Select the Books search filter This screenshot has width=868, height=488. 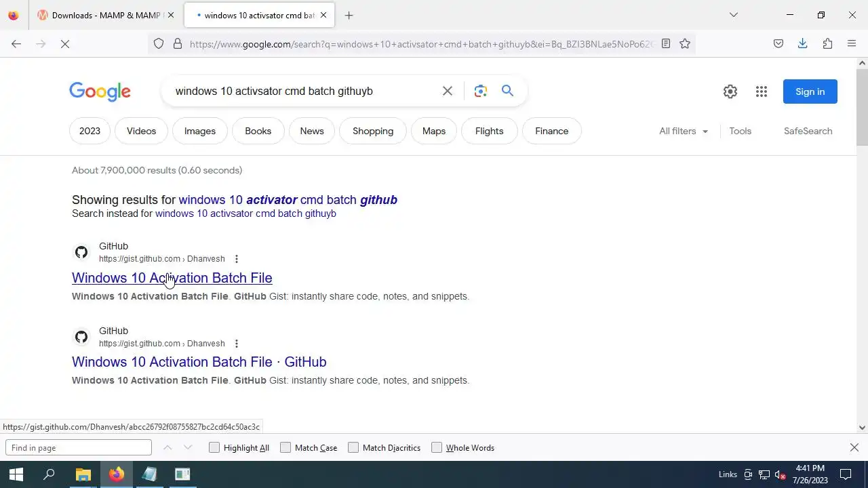coord(258,131)
